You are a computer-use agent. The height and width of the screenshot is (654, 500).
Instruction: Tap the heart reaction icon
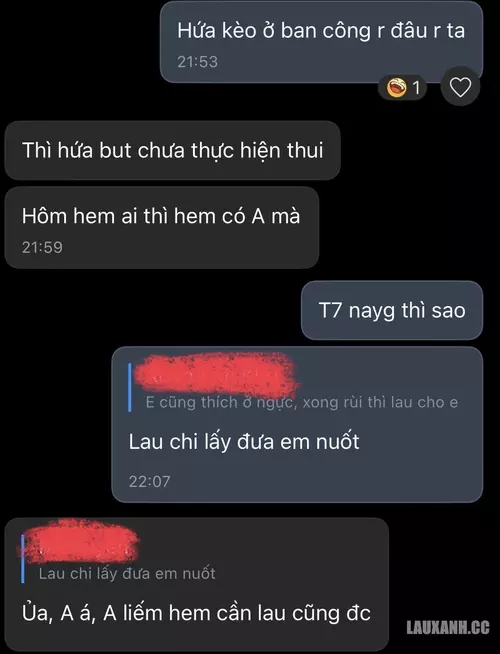(460, 87)
